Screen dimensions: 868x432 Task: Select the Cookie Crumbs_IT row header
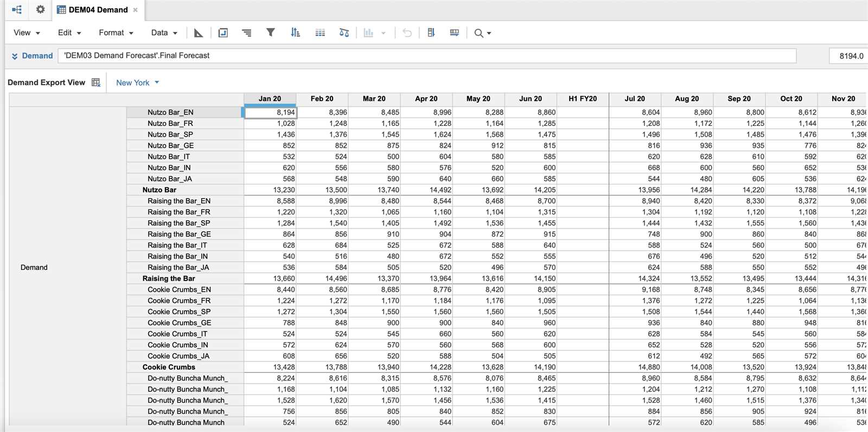pos(185,334)
